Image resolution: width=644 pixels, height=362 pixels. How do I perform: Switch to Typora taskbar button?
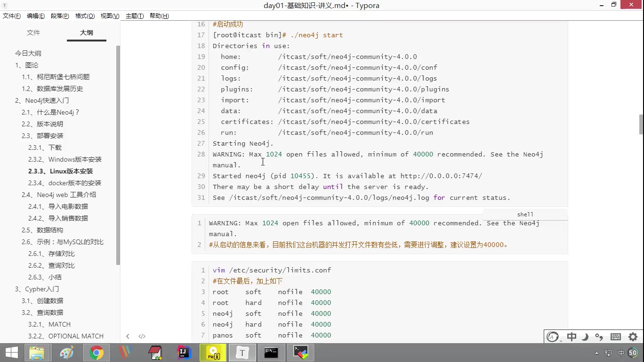[242, 353]
